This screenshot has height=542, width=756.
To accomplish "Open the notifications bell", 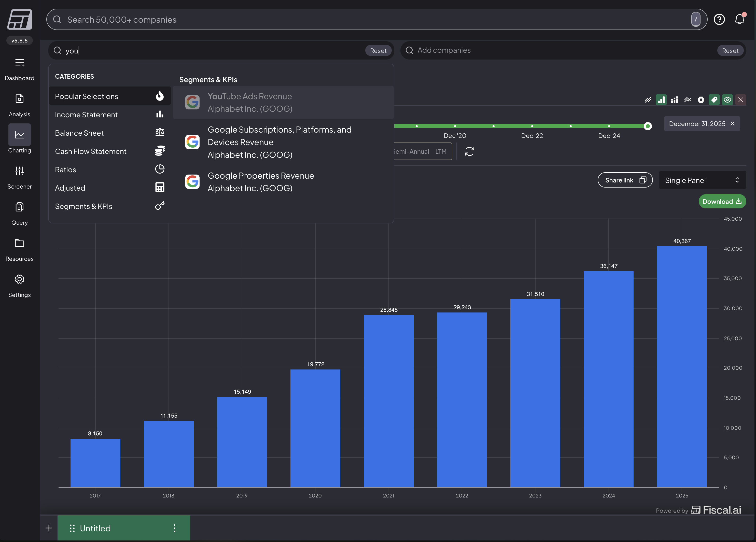I will pyautogui.click(x=739, y=19).
